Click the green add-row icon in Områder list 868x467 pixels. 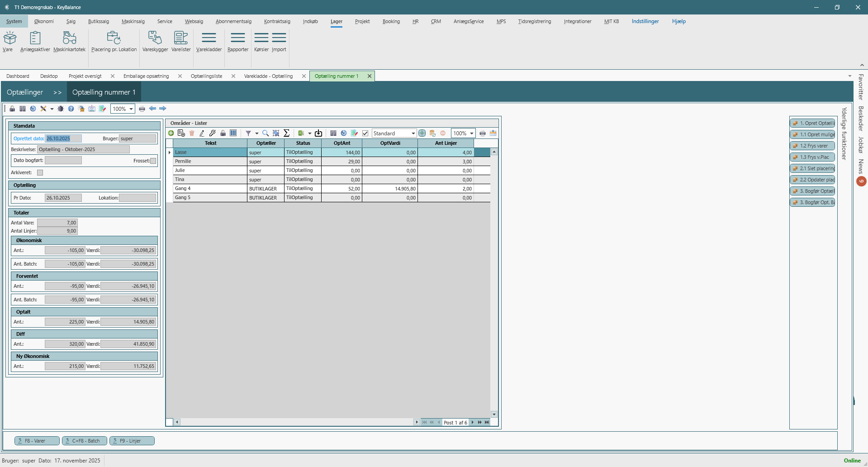[x=171, y=133]
